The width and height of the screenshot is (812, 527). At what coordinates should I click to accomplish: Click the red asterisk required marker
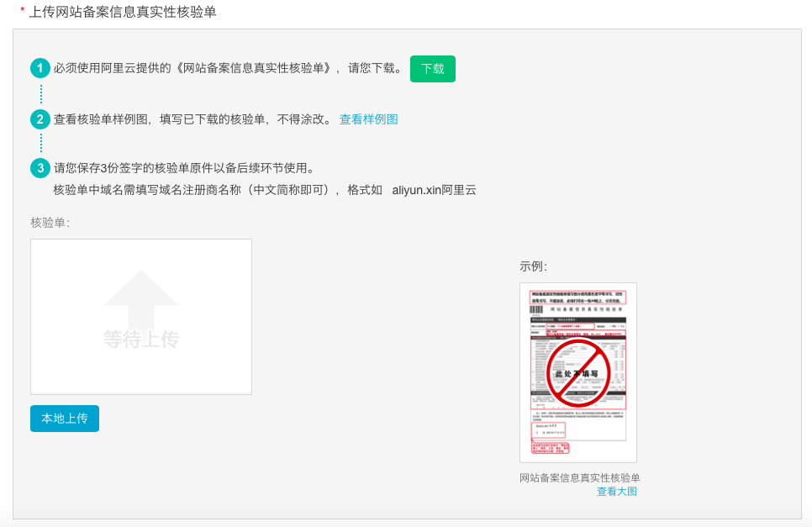(23, 12)
